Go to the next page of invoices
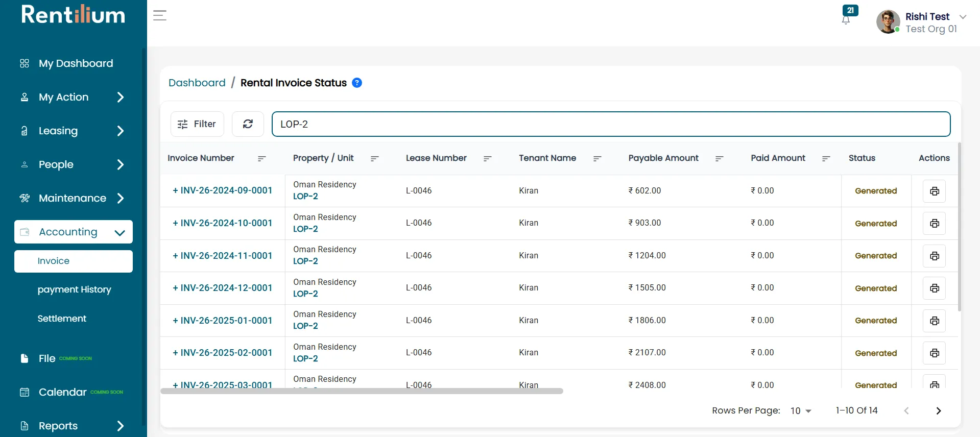The image size is (980, 437). [x=938, y=411]
